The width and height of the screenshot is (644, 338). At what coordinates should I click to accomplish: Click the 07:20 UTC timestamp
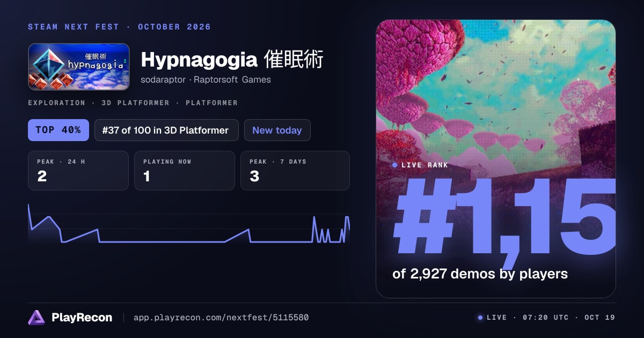click(545, 318)
